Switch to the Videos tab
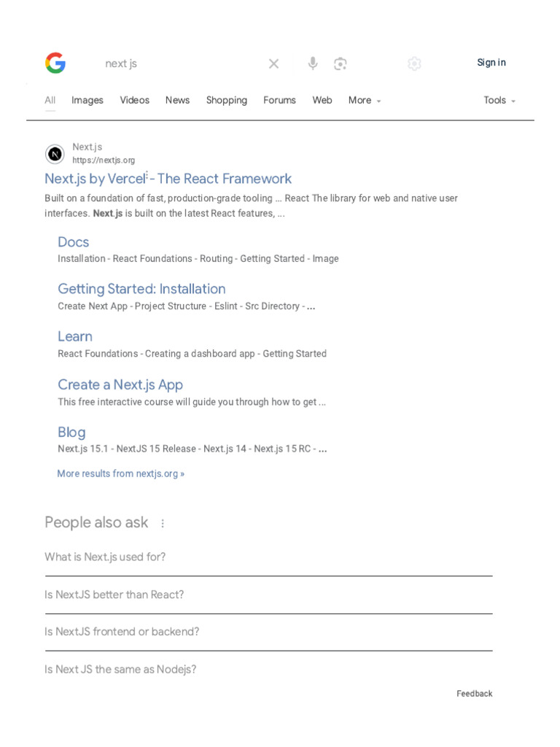Image resolution: width=560 pixels, height=747 pixels. pos(135,101)
